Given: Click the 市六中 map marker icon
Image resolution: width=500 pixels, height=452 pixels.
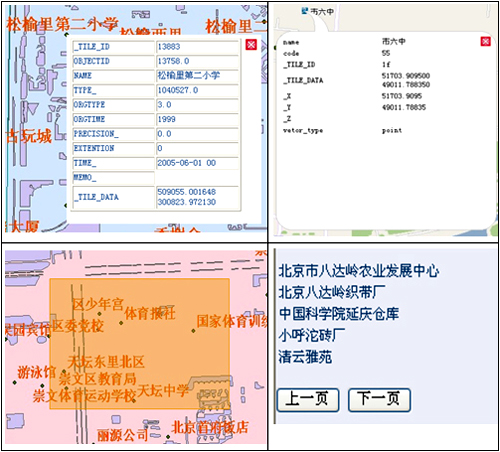Looking at the screenshot, I should [305, 11].
